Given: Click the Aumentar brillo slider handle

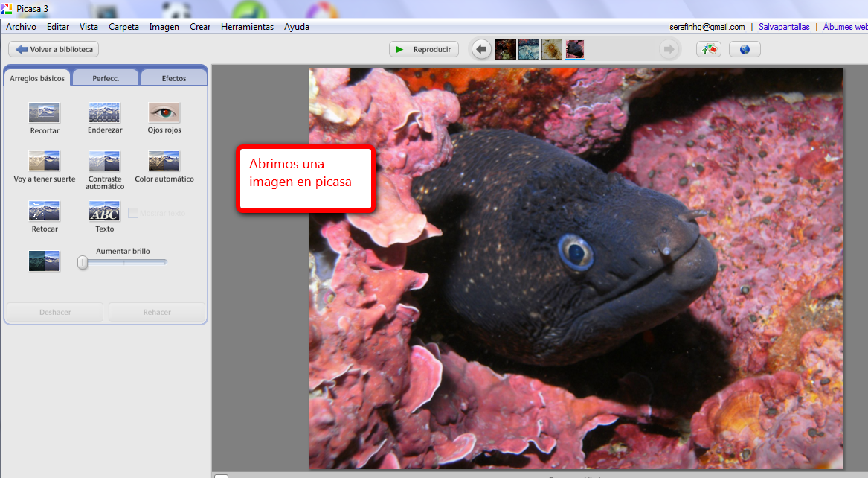Looking at the screenshot, I should click(83, 262).
